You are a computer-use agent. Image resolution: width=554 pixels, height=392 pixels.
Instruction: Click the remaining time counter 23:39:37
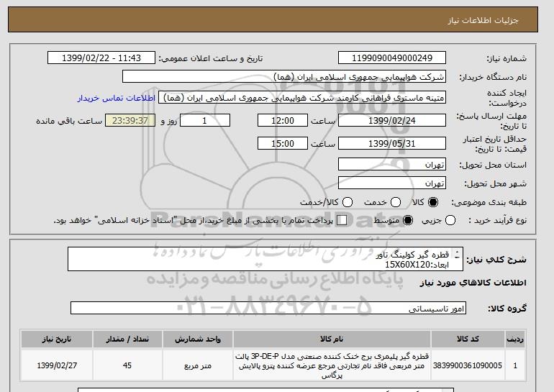coord(130,120)
